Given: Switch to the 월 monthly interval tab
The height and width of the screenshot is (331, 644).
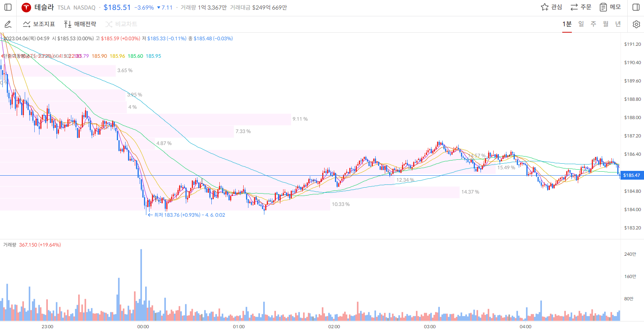Looking at the screenshot, I should pyautogui.click(x=606, y=24).
